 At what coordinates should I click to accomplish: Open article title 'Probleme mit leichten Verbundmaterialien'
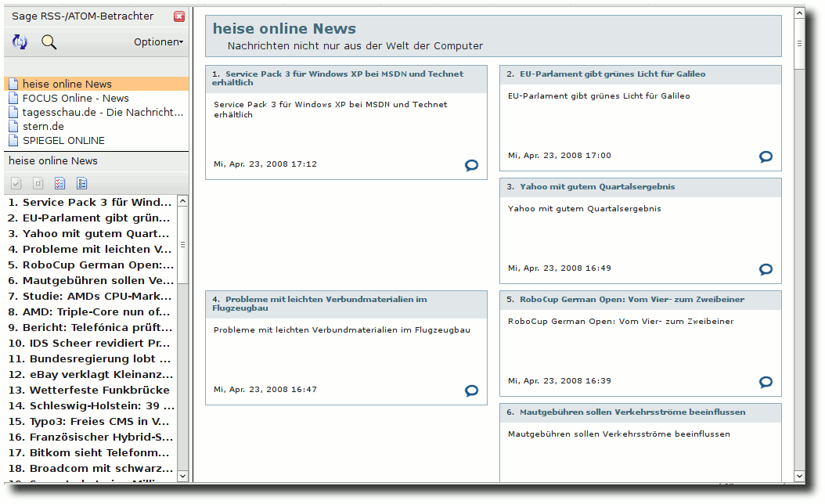point(320,304)
